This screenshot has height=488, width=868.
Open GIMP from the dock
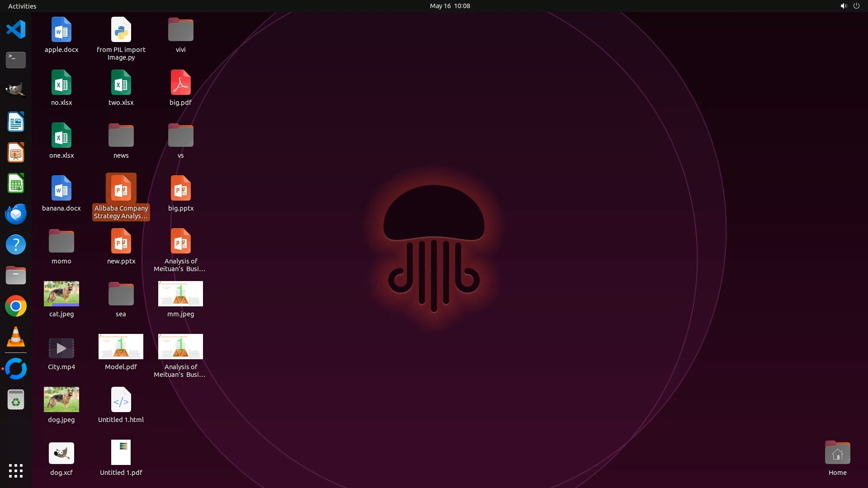coord(16,90)
